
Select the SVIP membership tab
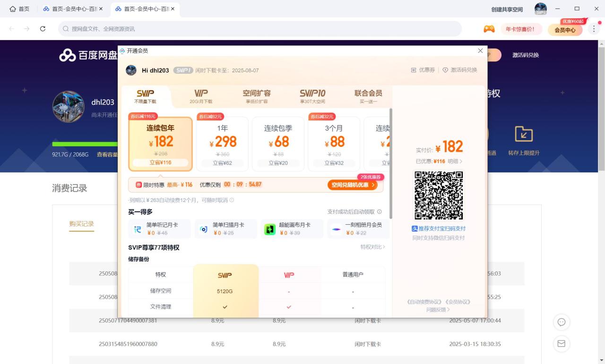pos(145,96)
